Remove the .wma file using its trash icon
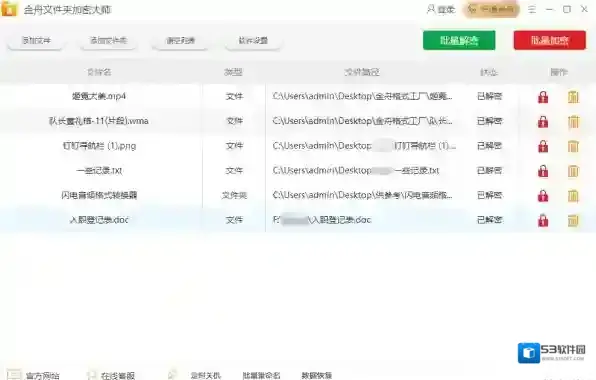596x380 pixels. tap(573, 122)
